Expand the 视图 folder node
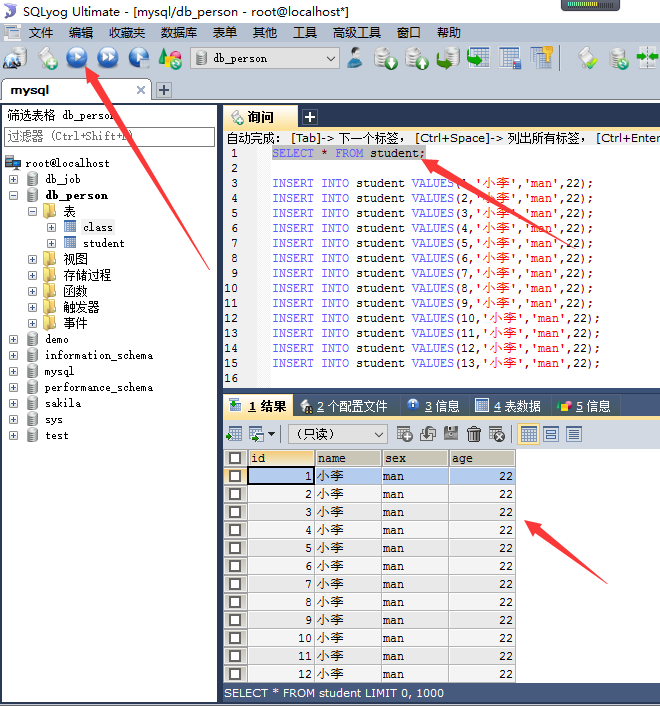 click(32, 259)
